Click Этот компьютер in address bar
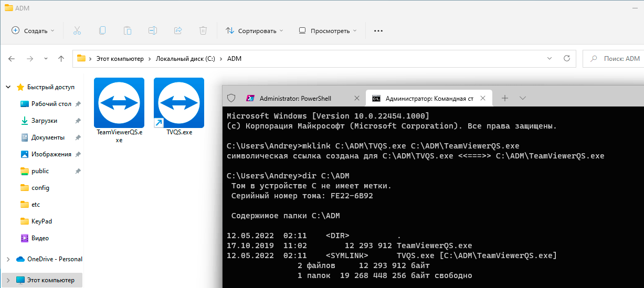The image size is (644, 288). pyautogui.click(x=120, y=59)
